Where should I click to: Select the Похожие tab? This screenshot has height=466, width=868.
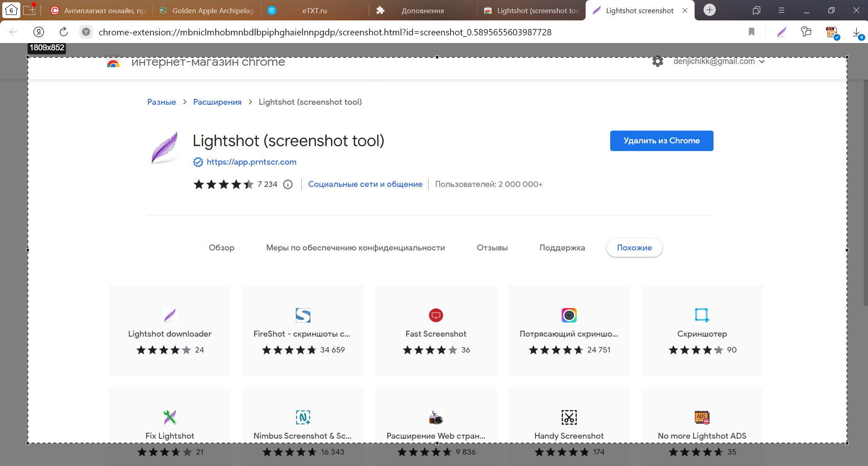pyautogui.click(x=634, y=248)
